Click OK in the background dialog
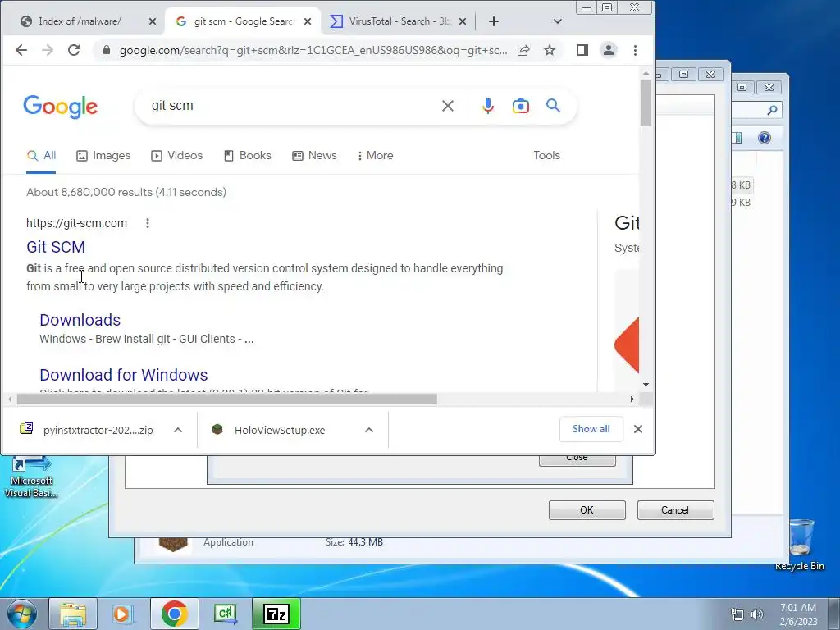The height and width of the screenshot is (630, 840). [x=587, y=510]
